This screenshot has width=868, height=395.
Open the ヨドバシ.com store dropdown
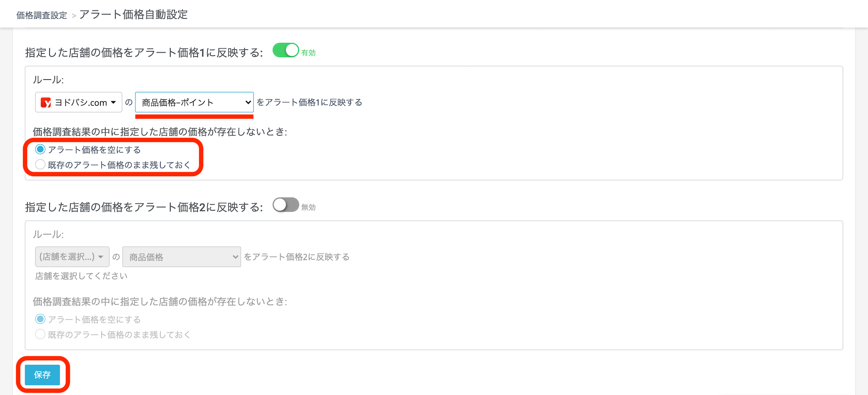click(78, 103)
